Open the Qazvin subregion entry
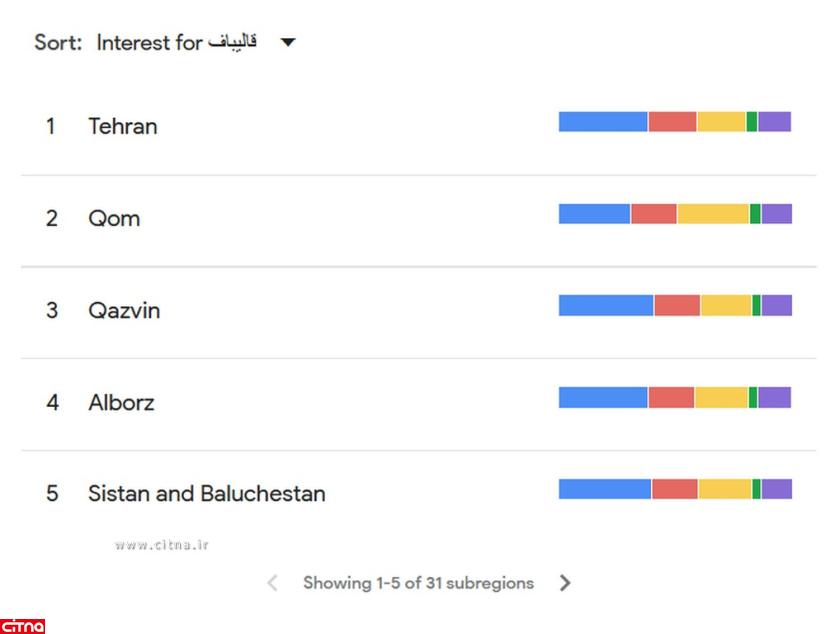The height and width of the screenshot is (634, 835). click(x=124, y=310)
